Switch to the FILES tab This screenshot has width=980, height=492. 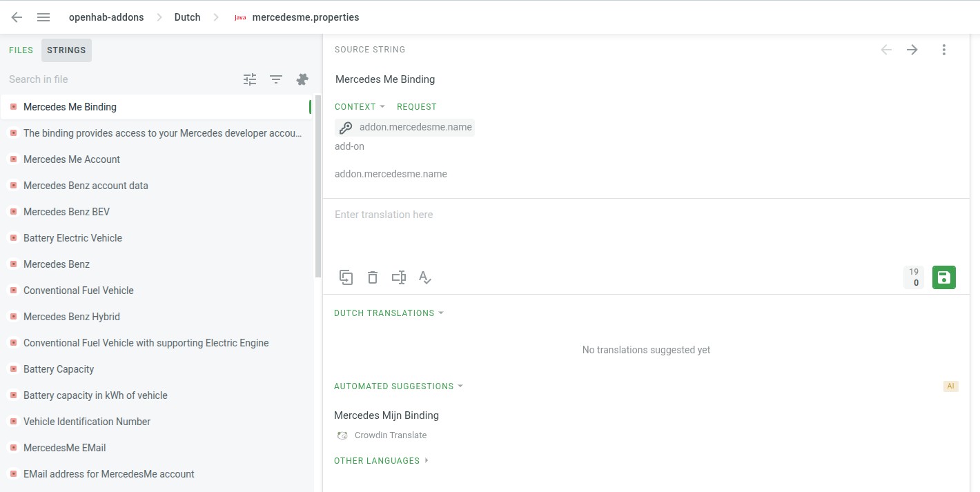click(x=21, y=50)
